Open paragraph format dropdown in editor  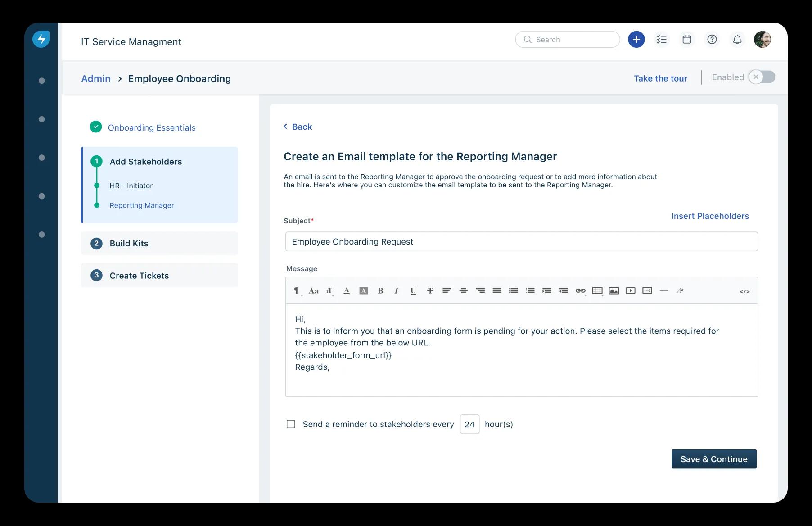[297, 291]
